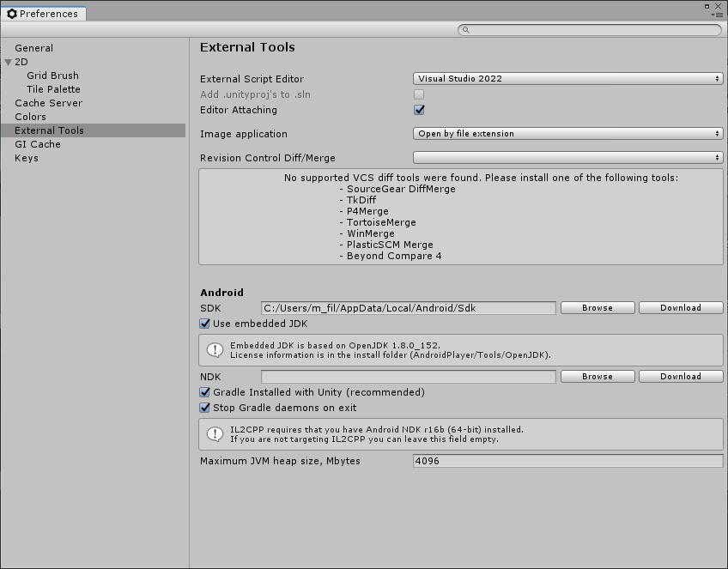The width and height of the screenshot is (728, 569).
Task: Uncheck Use embedded JDK
Action: pyautogui.click(x=204, y=324)
